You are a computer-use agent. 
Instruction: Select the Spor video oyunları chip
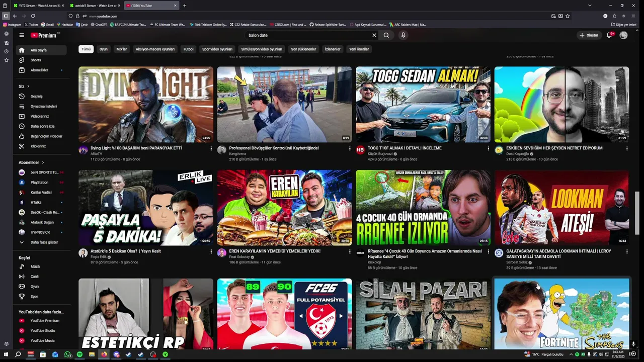pyautogui.click(x=217, y=49)
